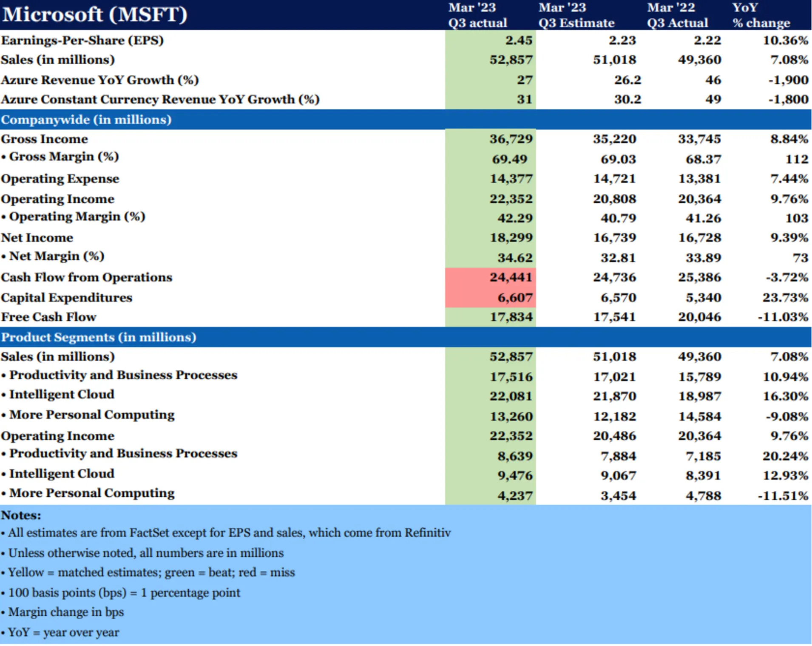Click Operating Expense actual 14,377

click(511, 179)
